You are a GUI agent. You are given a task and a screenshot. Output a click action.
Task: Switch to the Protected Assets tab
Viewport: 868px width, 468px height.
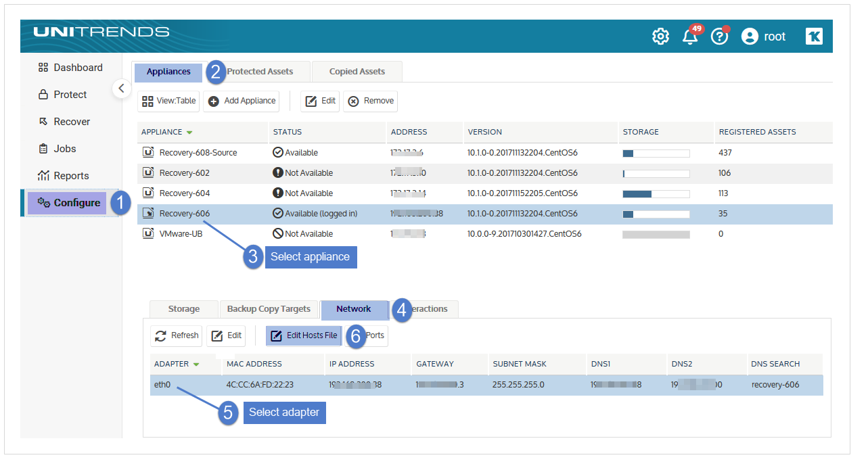260,72
